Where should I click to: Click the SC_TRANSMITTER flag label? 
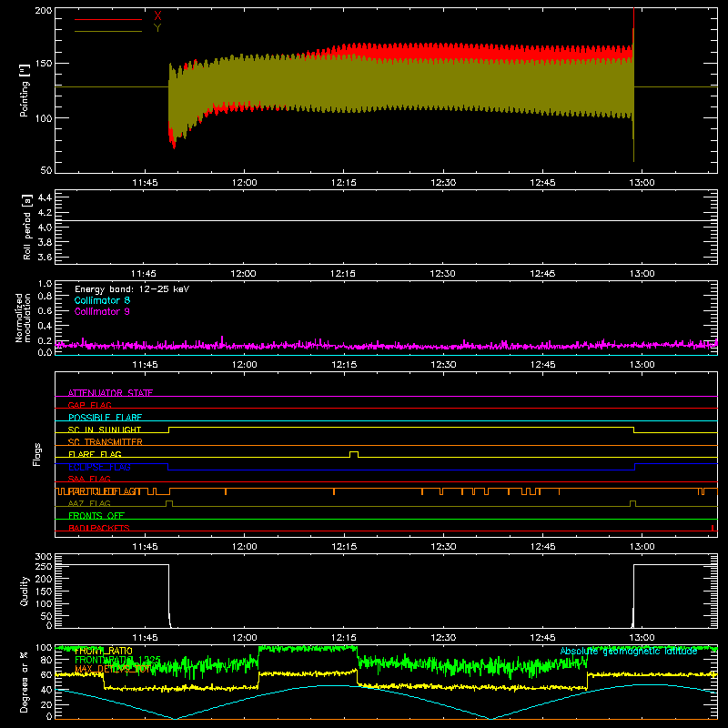(106, 442)
